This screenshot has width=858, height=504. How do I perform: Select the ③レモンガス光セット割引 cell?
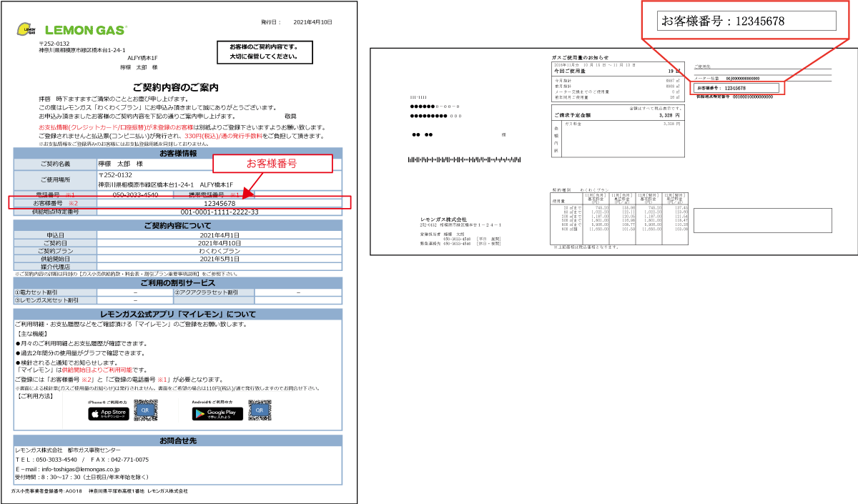[x=55, y=300]
